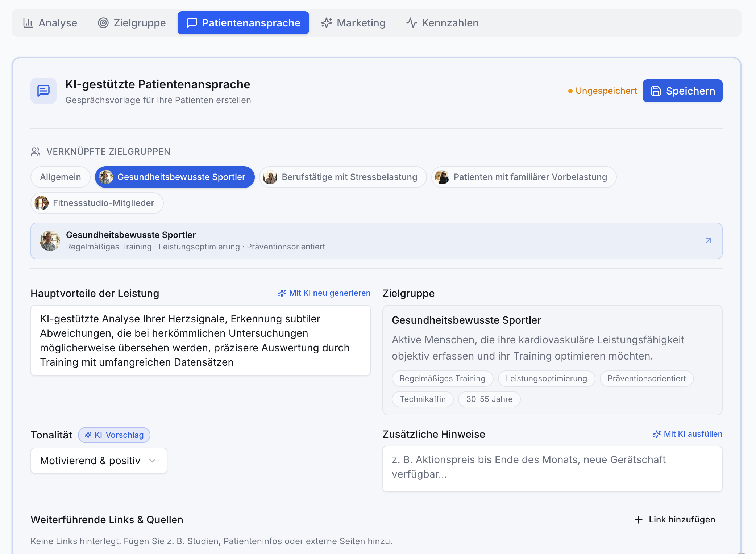Viewport: 756px width, 554px height.
Task: Select the Fitnessstudio-Mitglieder chip
Action: click(97, 203)
